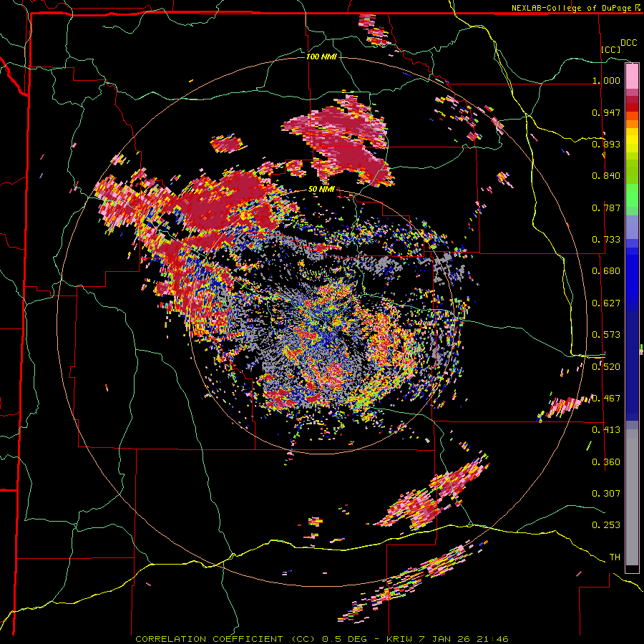Select the 0.947 scale value
644x644 pixels.
click(606, 112)
